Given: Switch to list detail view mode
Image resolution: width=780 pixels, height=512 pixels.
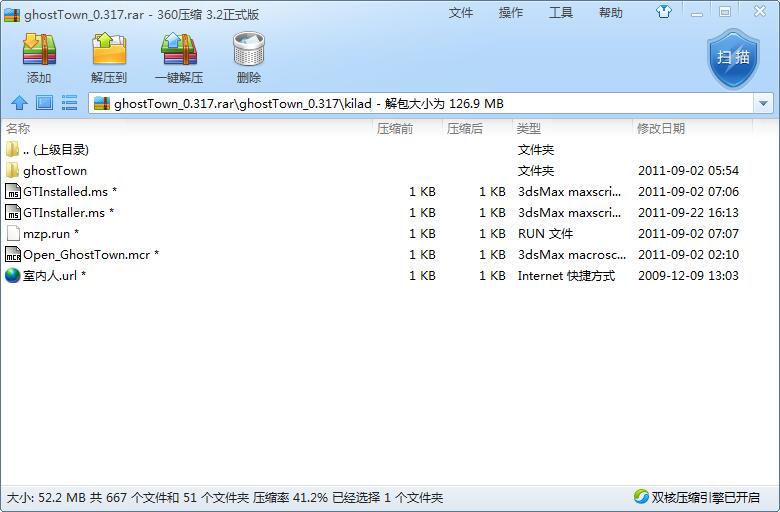Looking at the screenshot, I should coord(69,103).
